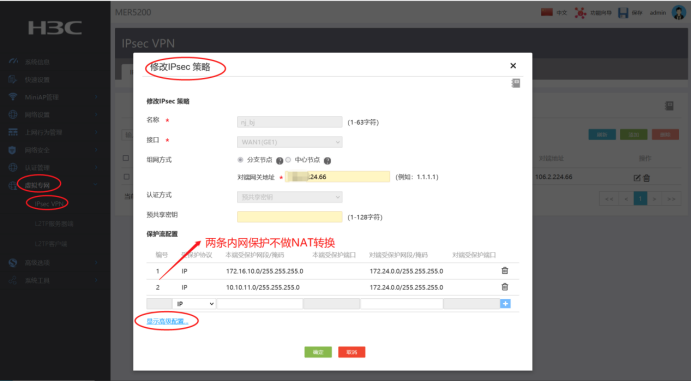This screenshot has height=381, width=691.
Task: Click 显示高级配置 link
Action: pyautogui.click(x=167, y=322)
